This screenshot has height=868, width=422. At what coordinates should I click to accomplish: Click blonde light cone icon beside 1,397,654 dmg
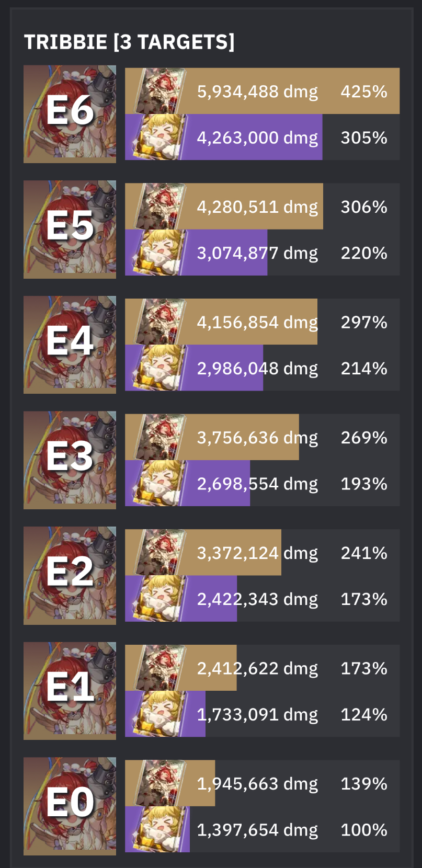tap(159, 829)
